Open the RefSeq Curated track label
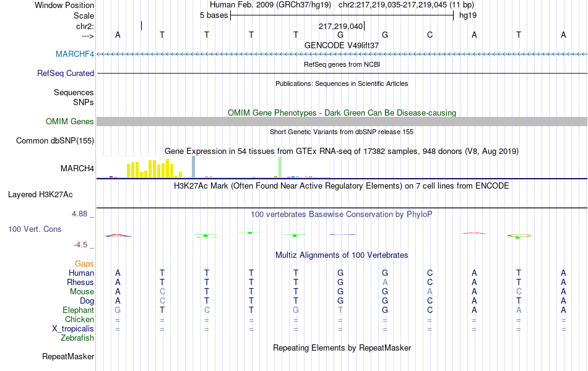Viewport: 588px width, 371px height. (x=65, y=73)
